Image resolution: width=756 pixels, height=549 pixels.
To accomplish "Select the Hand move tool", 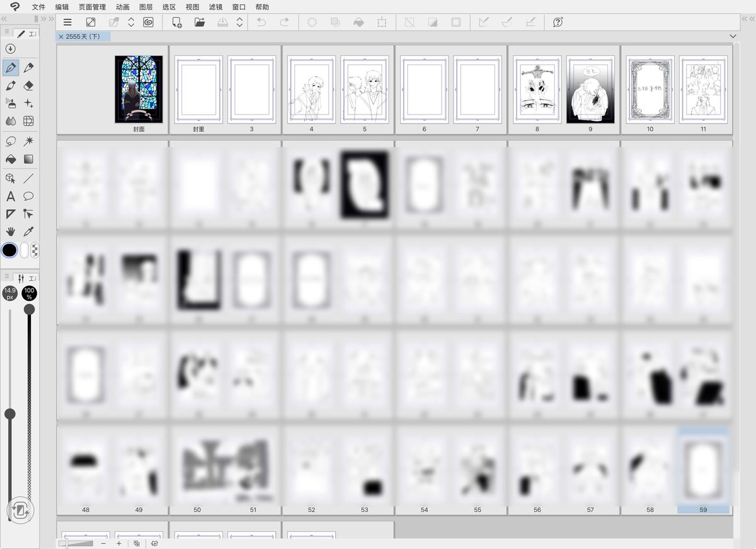I will [10, 232].
